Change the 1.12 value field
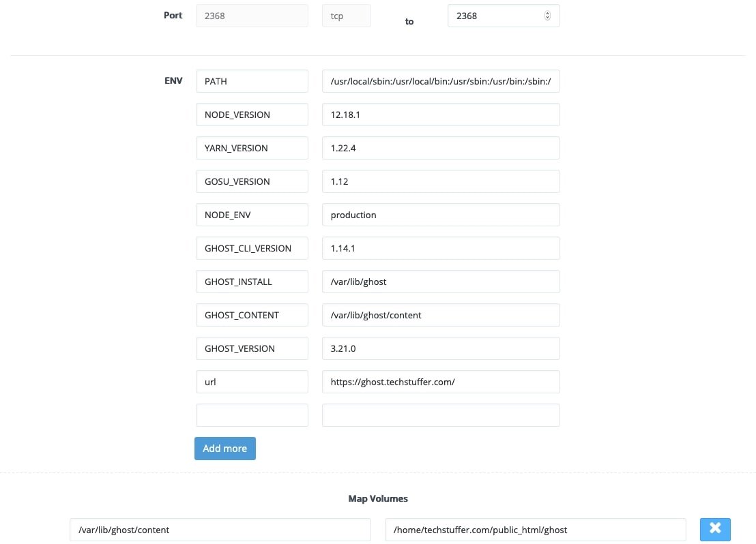Screen dimensions: 756x544 coord(441,181)
